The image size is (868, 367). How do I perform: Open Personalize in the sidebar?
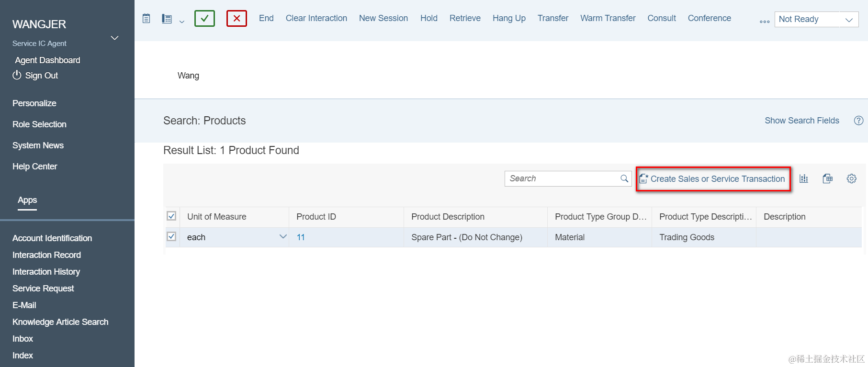click(x=34, y=103)
